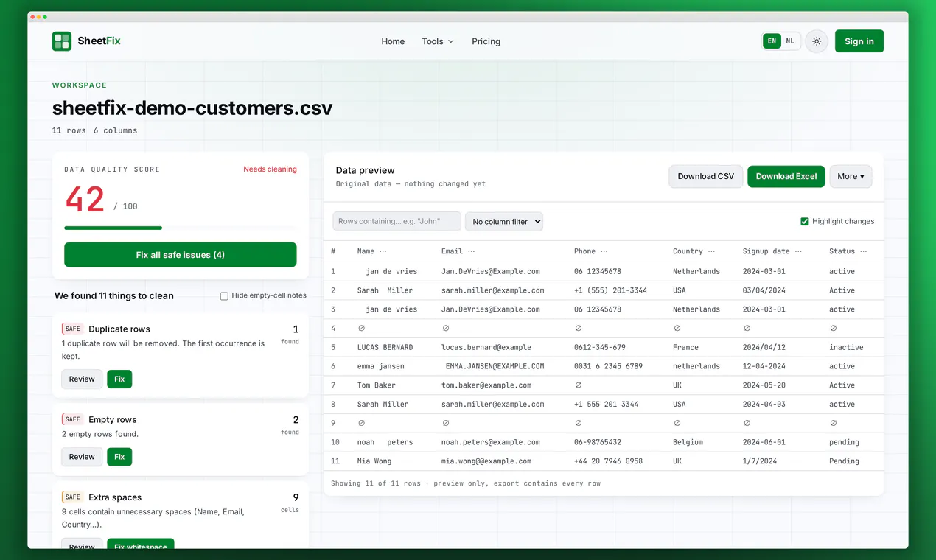Viewport: 936px width, 560px height.
Task: Toggle the light/dark theme sun icon
Action: (x=817, y=41)
